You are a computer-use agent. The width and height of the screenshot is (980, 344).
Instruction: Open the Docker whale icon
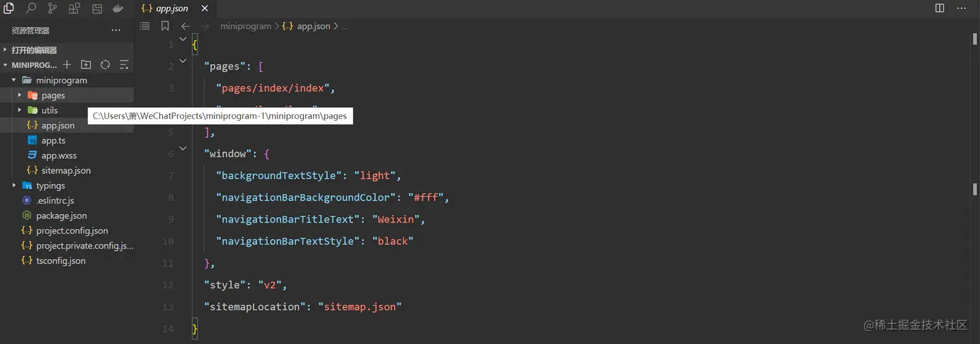[x=118, y=8]
